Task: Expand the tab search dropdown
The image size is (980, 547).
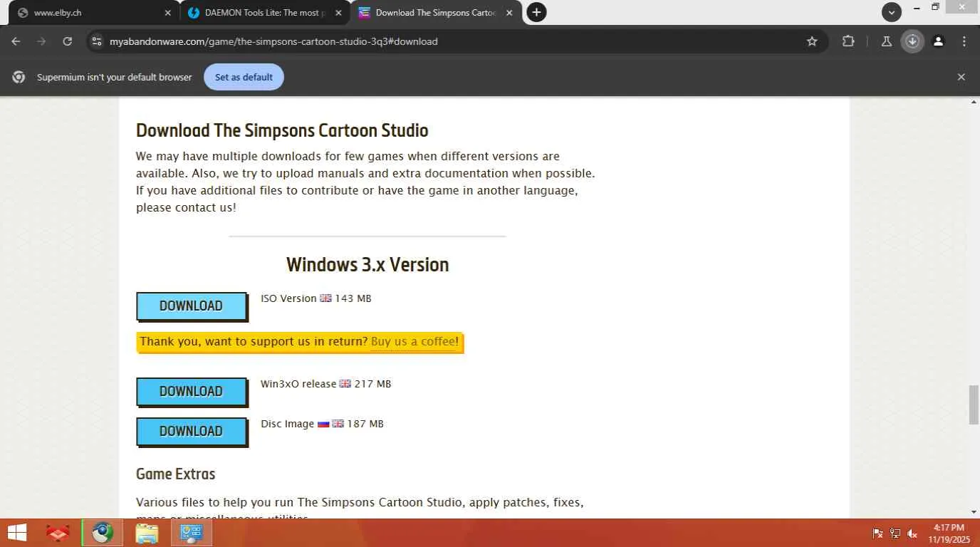Action: (892, 11)
